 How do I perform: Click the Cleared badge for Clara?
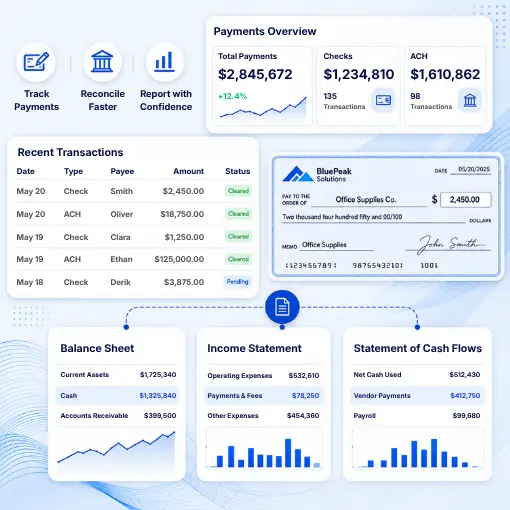click(238, 236)
